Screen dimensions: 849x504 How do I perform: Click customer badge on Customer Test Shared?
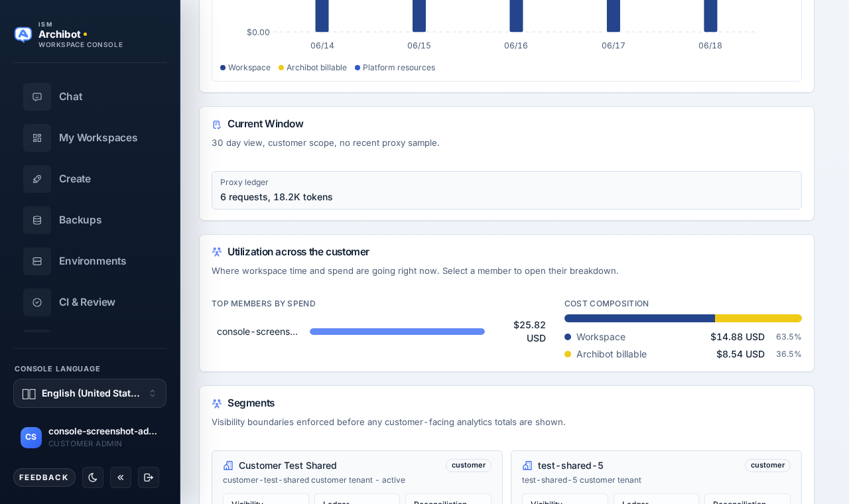(x=468, y=466)
